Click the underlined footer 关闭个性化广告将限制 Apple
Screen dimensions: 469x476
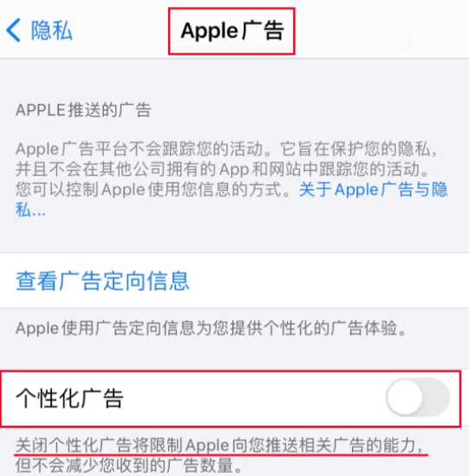tap(219, 446)
